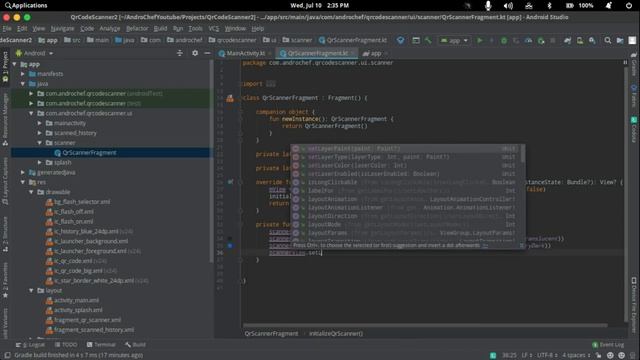
Task: Open Search Everywhere magnifier in toolbar
Action: tap(608, 40)
